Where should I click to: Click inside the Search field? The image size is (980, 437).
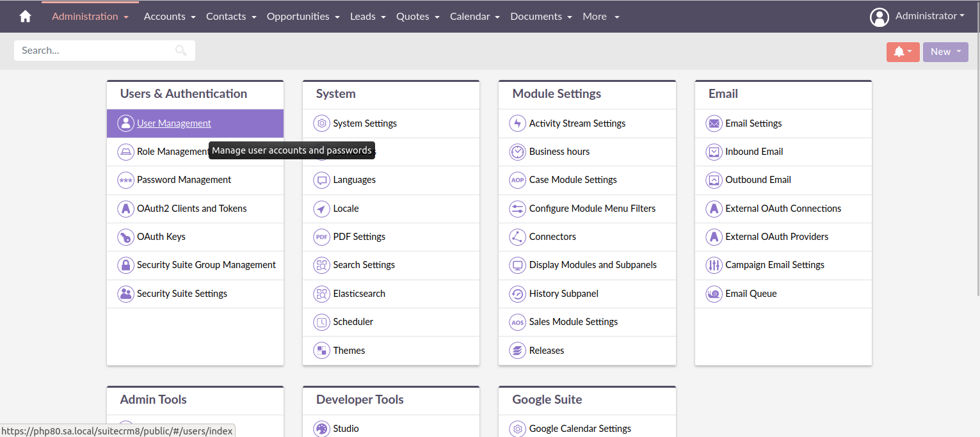click(x=96, y=50)
